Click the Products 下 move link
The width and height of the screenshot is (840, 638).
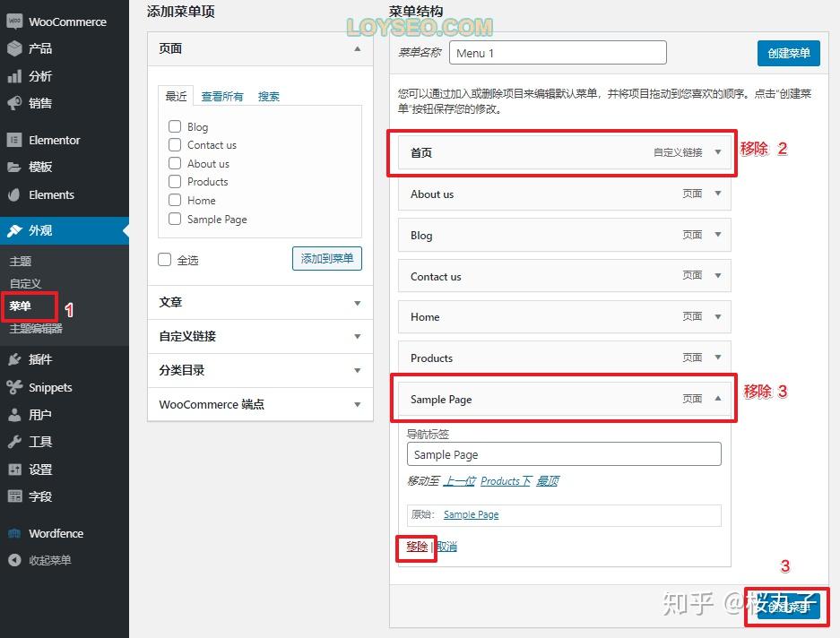[506, 481]
